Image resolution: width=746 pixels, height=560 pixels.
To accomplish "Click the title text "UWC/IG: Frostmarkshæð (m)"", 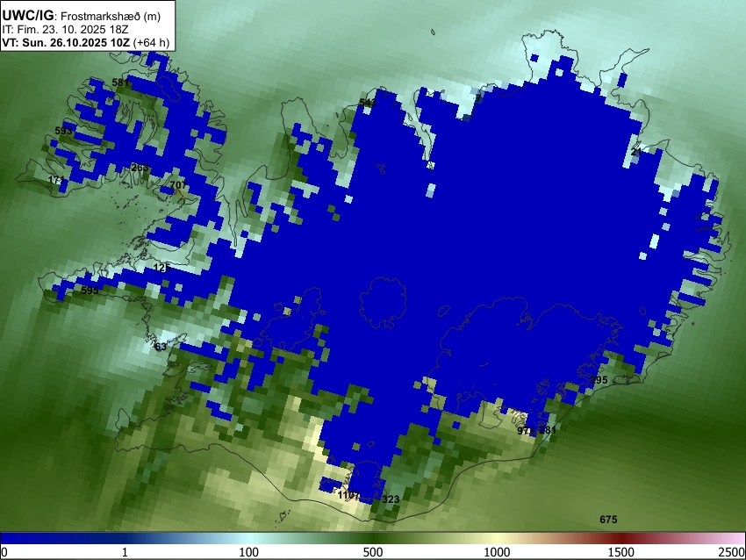I will [x=82, y=16].
